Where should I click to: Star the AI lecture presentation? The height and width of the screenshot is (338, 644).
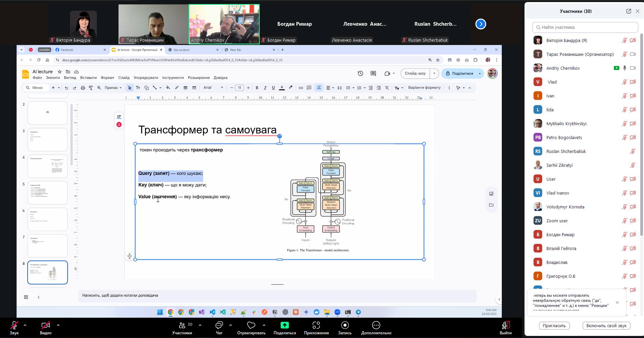60,72
